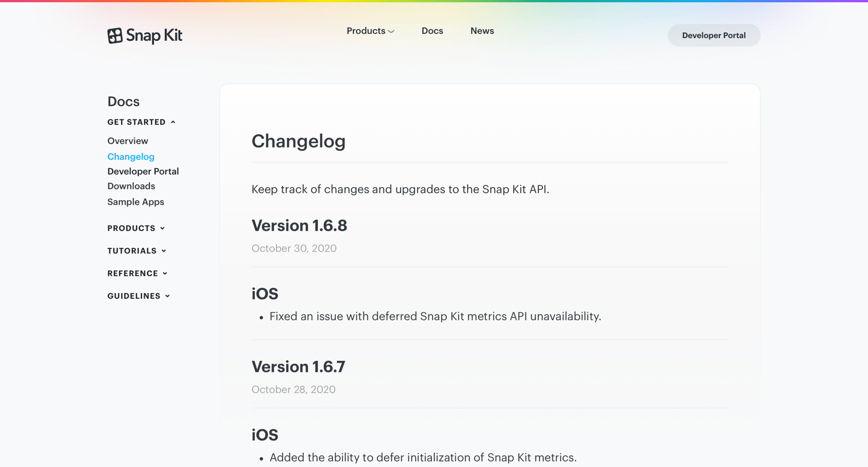
Task: Click the Developer Portal button
Action: [714, 36]
